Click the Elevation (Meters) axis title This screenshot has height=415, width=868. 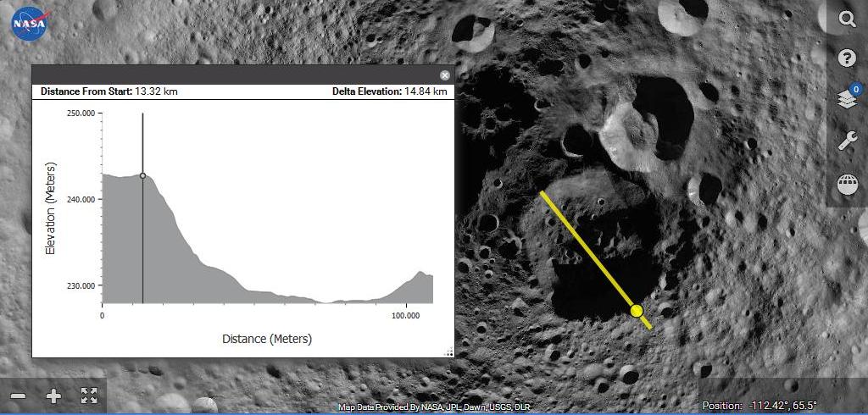[50, 208]
